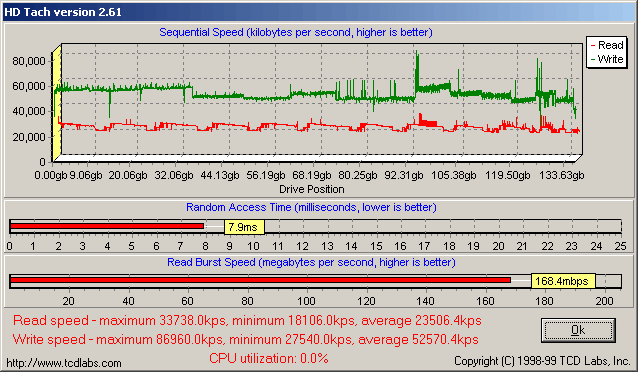
Task: Click the Read entry in chart legend
Action: coord(607,45)
